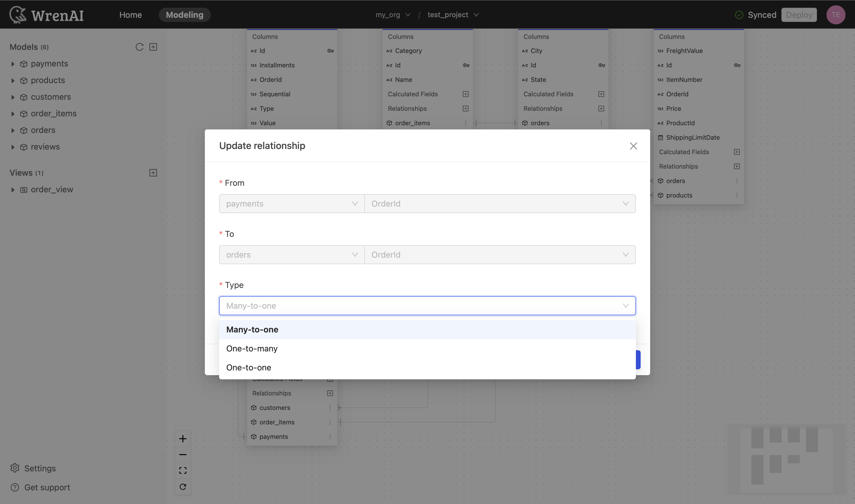Add relationship in FreightValue model card
The image size is (855, 504).
coord(737,167)
